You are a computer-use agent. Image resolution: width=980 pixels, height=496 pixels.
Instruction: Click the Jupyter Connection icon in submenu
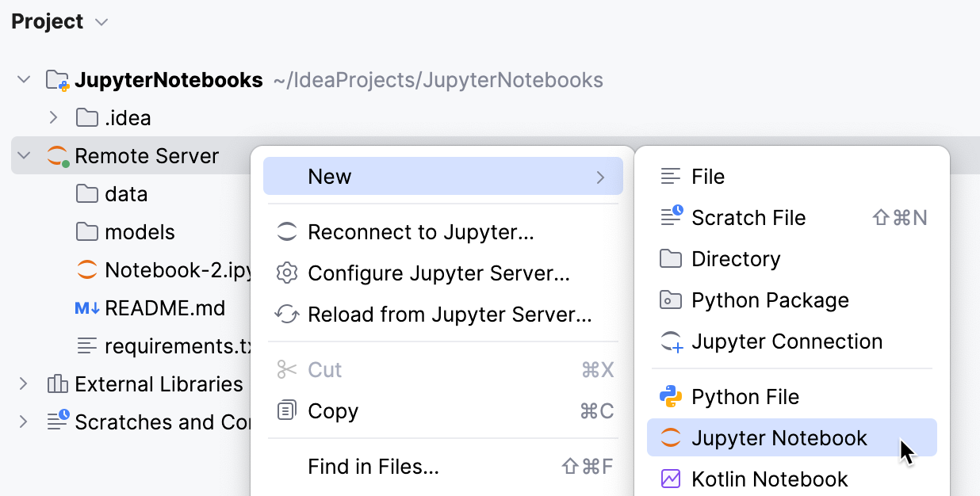pos(670,341)
